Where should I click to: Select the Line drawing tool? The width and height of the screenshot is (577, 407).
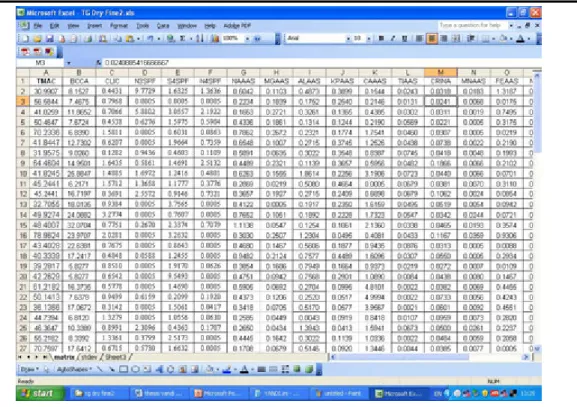[x=100, y=369]
